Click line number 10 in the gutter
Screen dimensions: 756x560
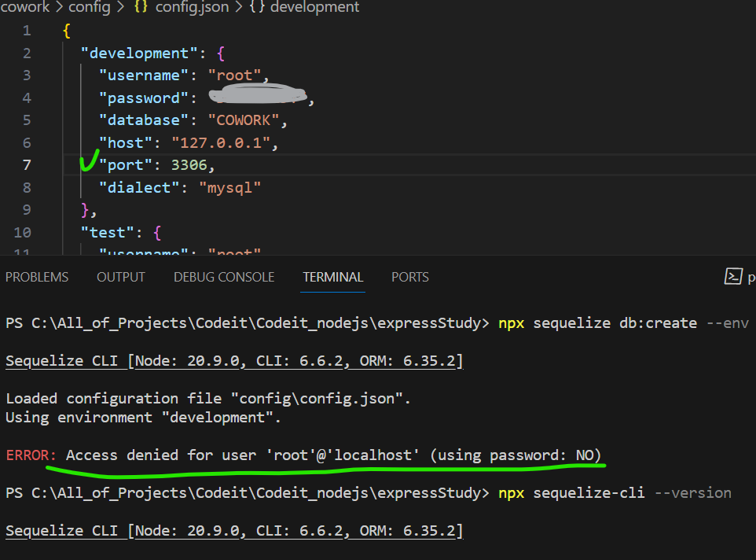point(22,233)
